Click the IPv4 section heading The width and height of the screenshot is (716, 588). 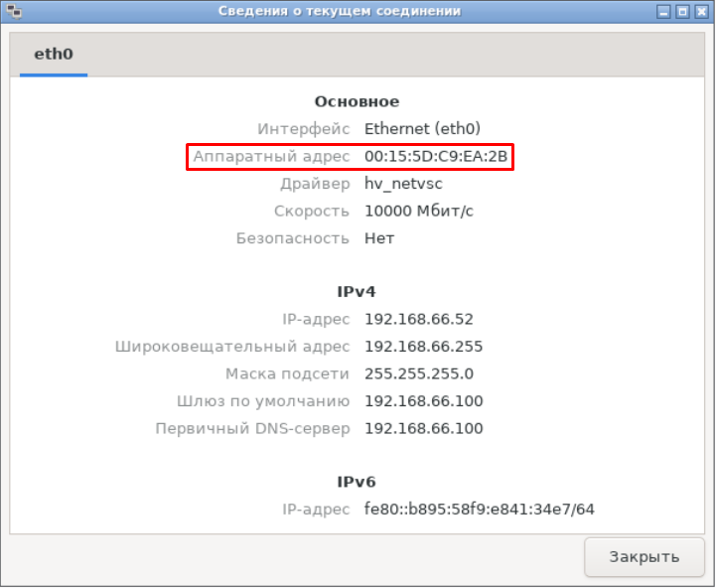[357, 292]
